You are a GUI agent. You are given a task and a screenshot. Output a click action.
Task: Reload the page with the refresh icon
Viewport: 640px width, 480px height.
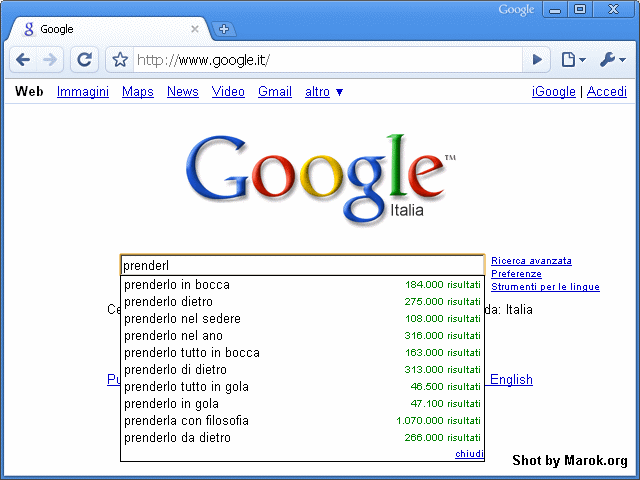click(x=84, y=60)
